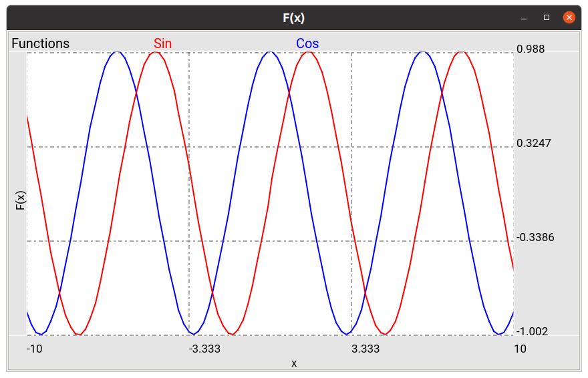
Task: Click the -1.002 y-axis tick label
Action: 532,331
